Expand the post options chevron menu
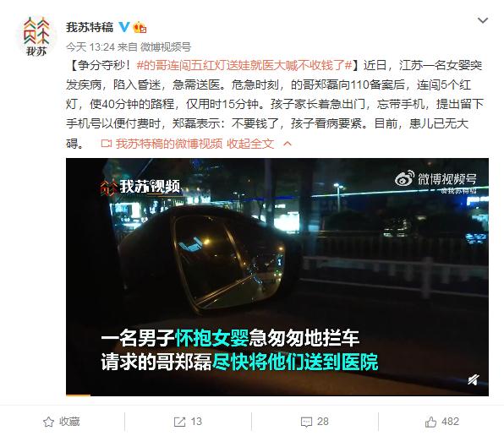Screen dimensions: 504x436 click(x=483, y=21)
